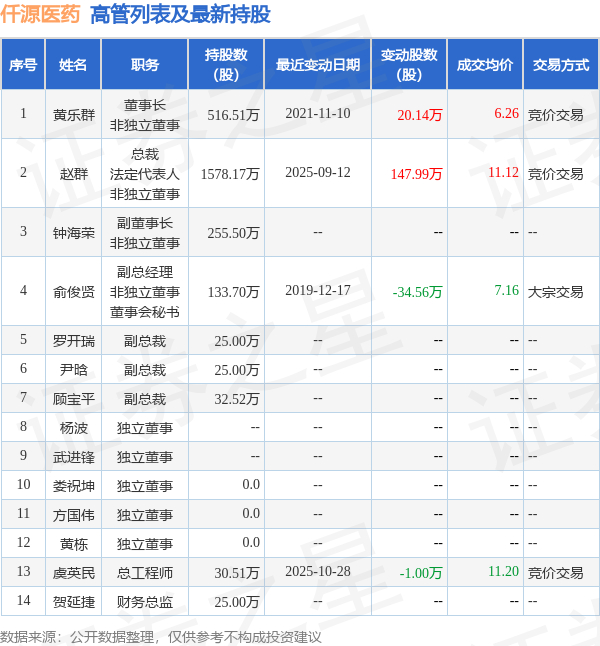Select the name 武进锋
600x646 pixels.
[74, 457]
